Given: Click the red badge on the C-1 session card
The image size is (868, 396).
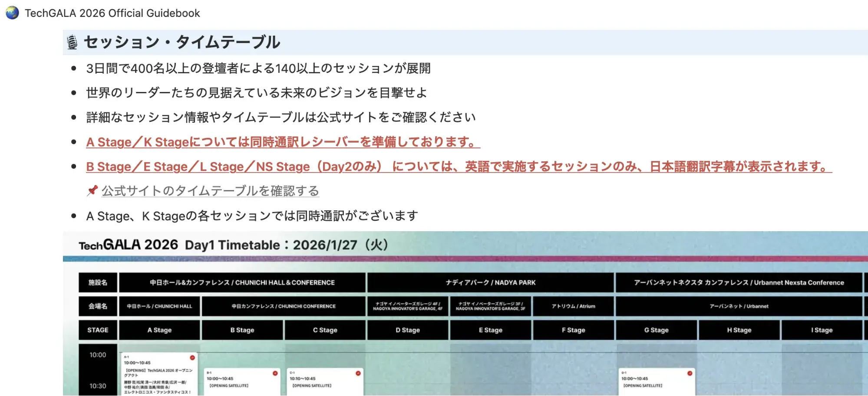Looking at the screenshot, I should [358, 373].
